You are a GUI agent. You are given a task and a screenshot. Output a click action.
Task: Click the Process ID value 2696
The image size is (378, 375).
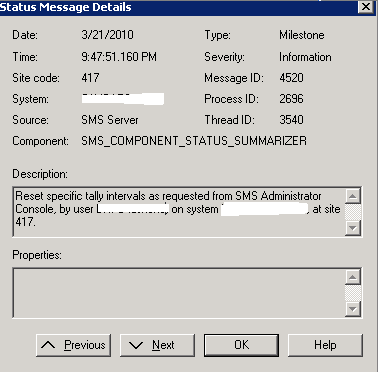pyautogui.click(x=291, y=99)
